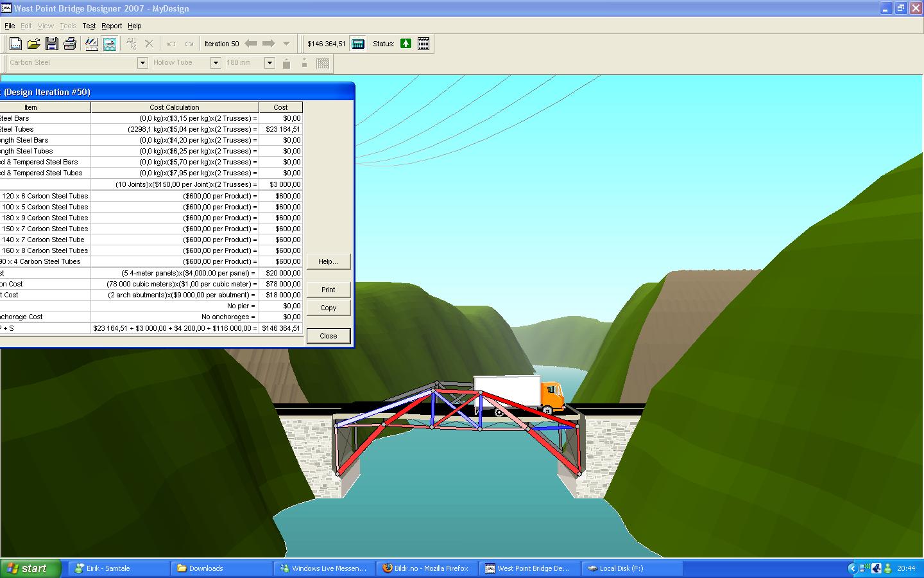Switch to Windows Live Messenger taskbar item
This screenshot has height=578, width=924.
coord(324,568)
